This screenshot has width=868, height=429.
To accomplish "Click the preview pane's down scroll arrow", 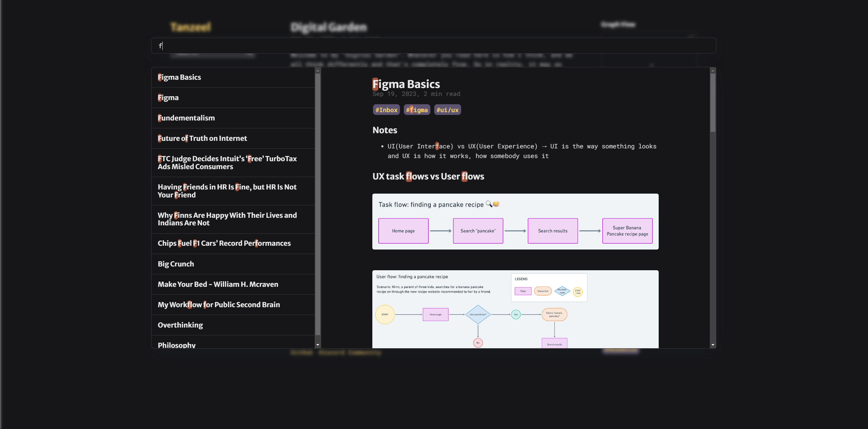I will point(713,345).
